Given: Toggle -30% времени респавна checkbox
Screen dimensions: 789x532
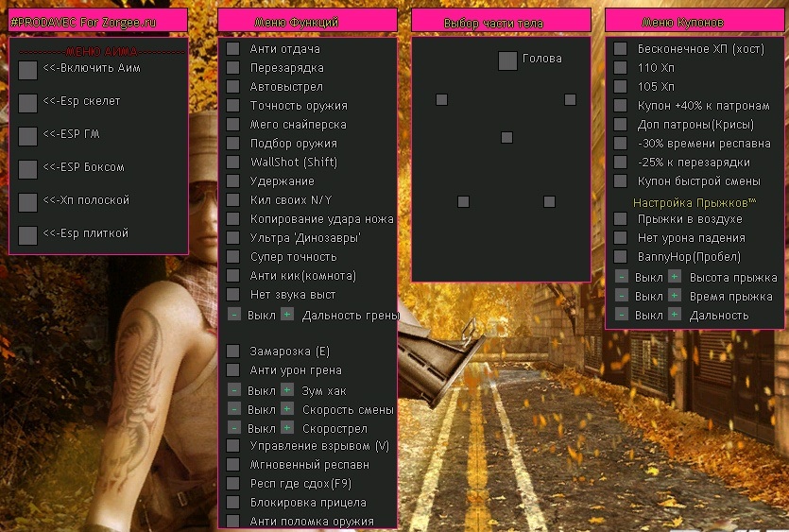Looking at the screenshot, I should [x=621, y=143].
